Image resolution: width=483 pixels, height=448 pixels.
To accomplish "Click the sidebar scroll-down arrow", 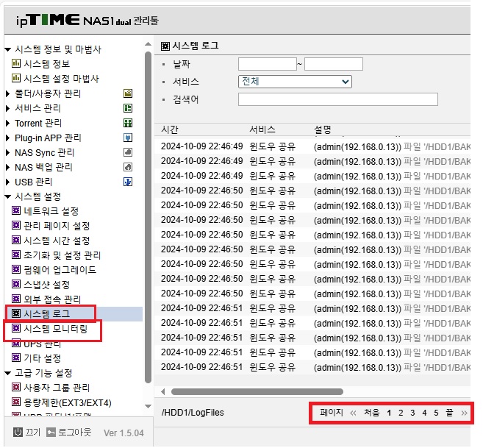I will pos(149,406).
